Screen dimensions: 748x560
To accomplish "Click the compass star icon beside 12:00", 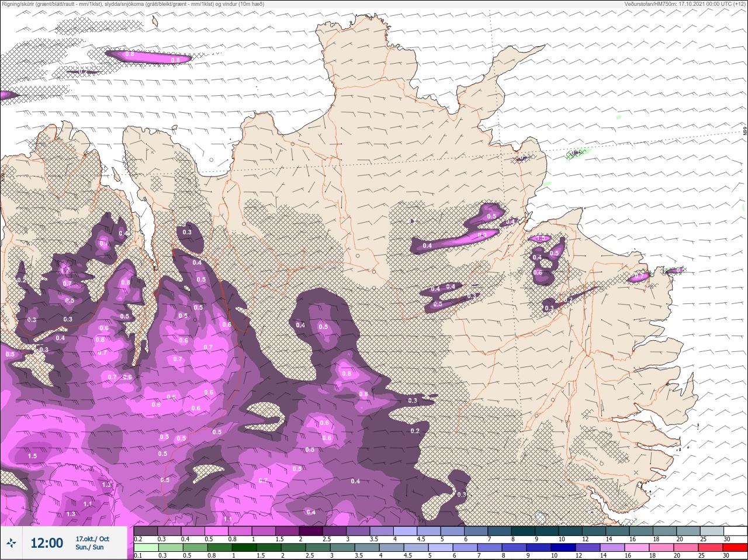I will tap(11, 544).
